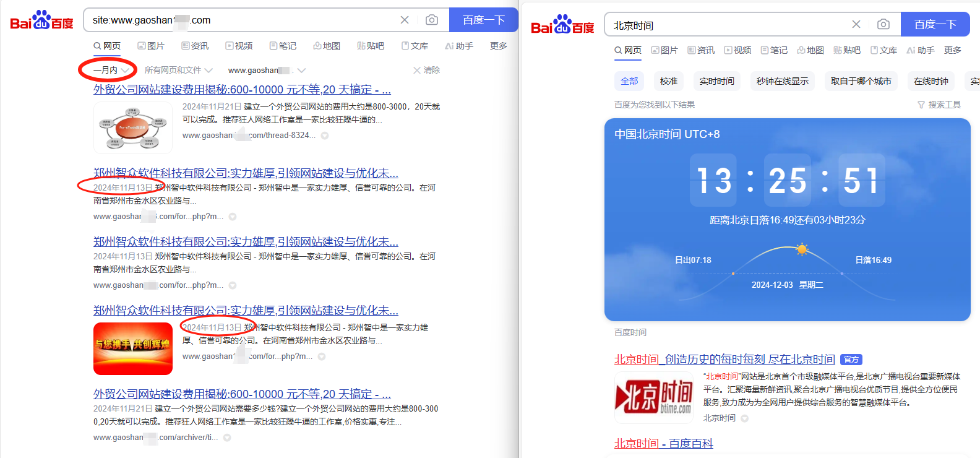Select the 全部 filter chip
This screenshot has width=980, height=458.
(x=629, y=81)
